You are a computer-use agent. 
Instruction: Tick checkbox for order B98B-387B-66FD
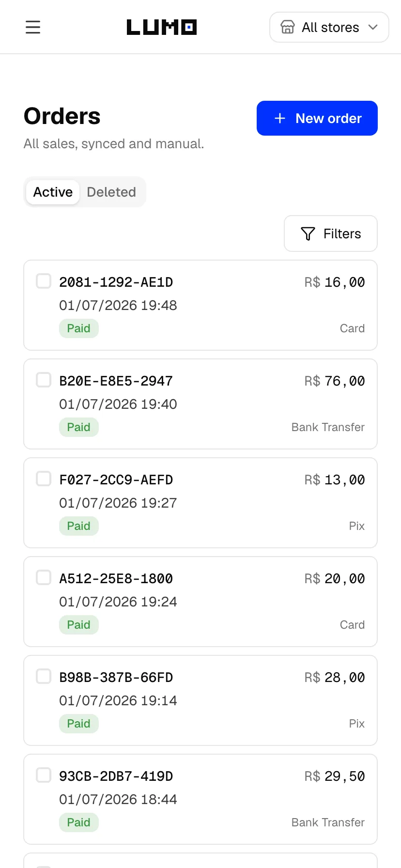44,676
